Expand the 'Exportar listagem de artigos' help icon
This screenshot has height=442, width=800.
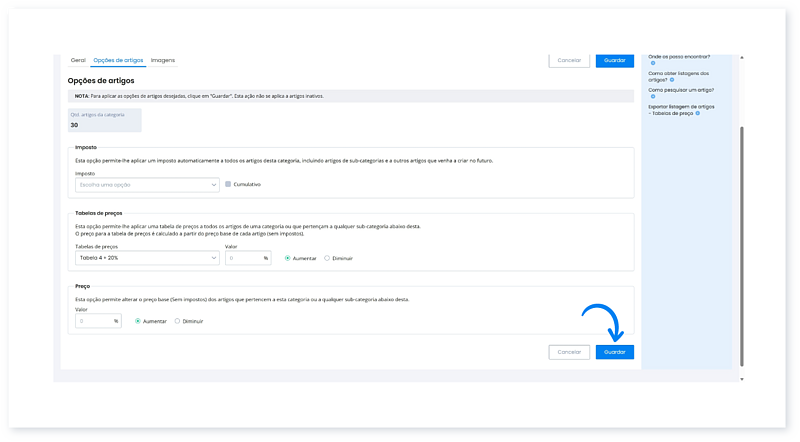click(x=698, y=113)
